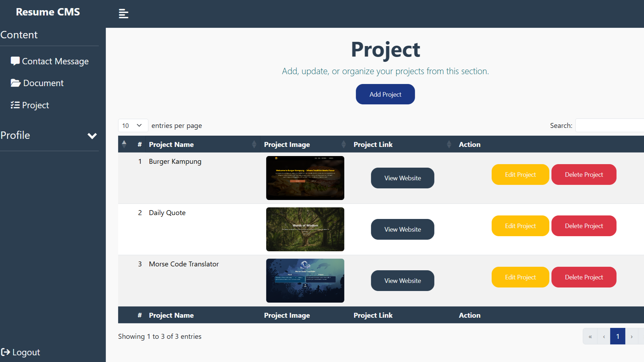The height and width of the screenshot is (362, 644).
Task: Click the Logout exit icon
Action: (x=6, y=352)
